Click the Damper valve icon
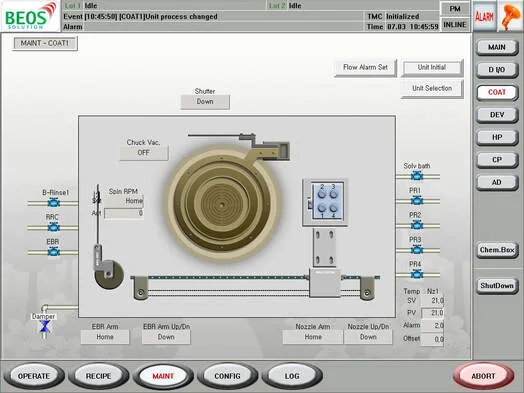Screen dimensions: 524x393 [x=45, y=326]
